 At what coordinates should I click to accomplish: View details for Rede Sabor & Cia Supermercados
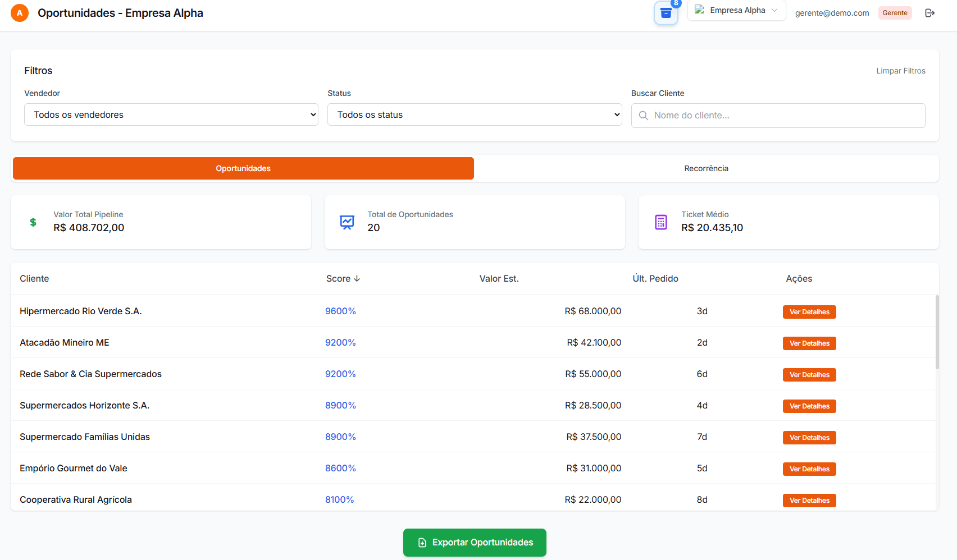tap(809, 375)
